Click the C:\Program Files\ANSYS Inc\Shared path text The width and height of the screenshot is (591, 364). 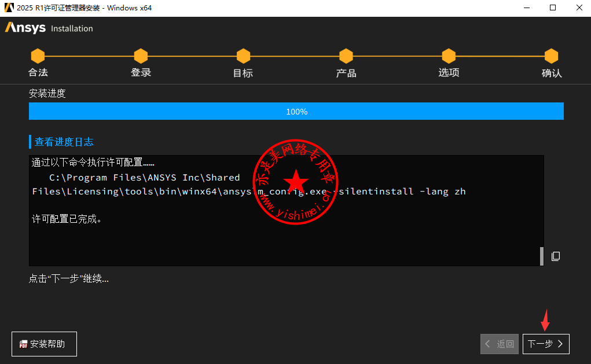coord(145,178)
